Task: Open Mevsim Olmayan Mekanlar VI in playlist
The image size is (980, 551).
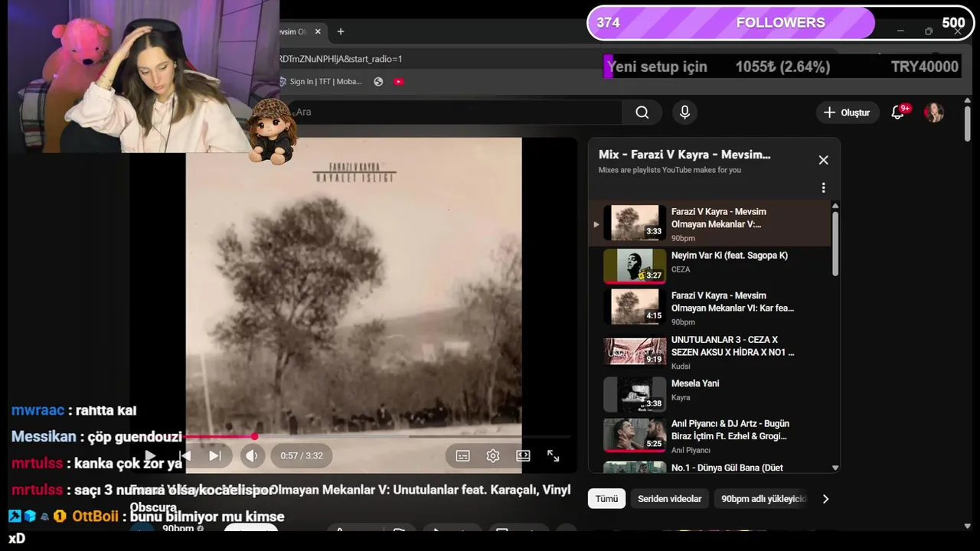Action: point(710,307)
